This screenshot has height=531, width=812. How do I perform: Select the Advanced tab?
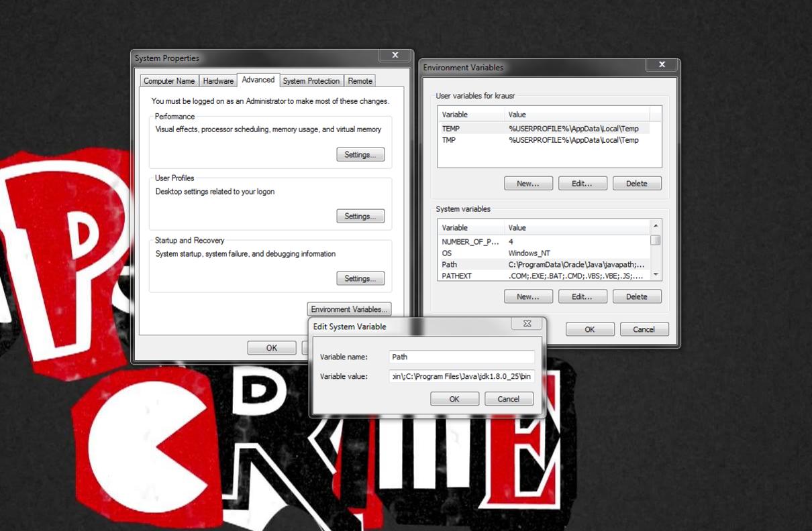[x=258, y=79]
